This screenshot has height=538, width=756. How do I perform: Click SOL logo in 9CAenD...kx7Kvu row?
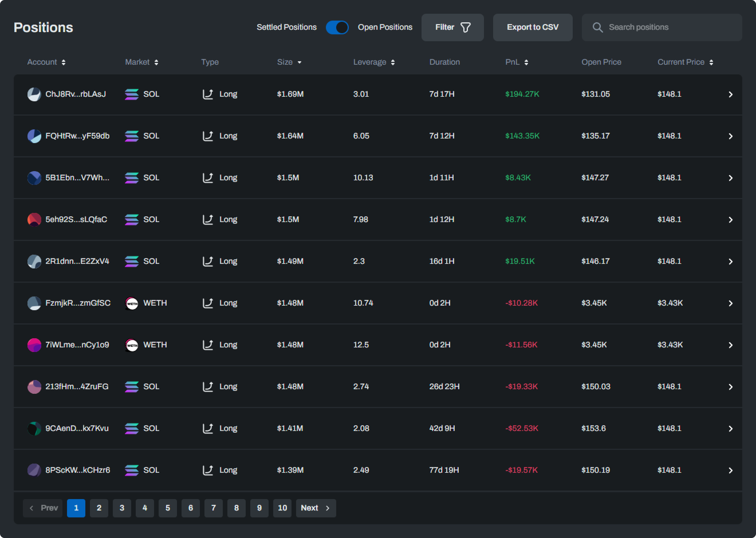(x=131, y=428)
